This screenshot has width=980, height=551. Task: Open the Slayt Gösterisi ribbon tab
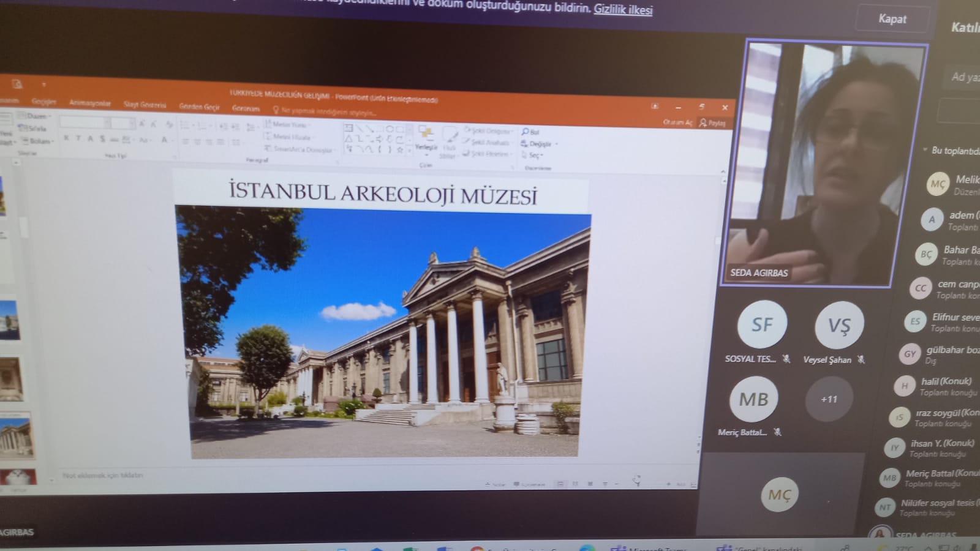click(145, 105)
